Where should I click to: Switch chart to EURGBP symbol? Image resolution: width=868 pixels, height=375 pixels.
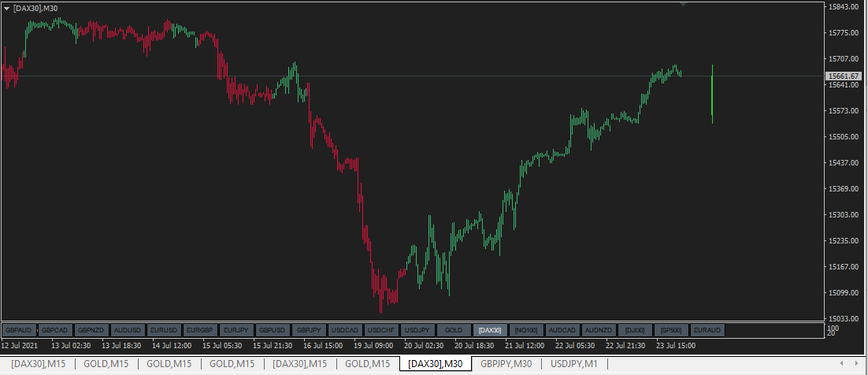(200, 330)
